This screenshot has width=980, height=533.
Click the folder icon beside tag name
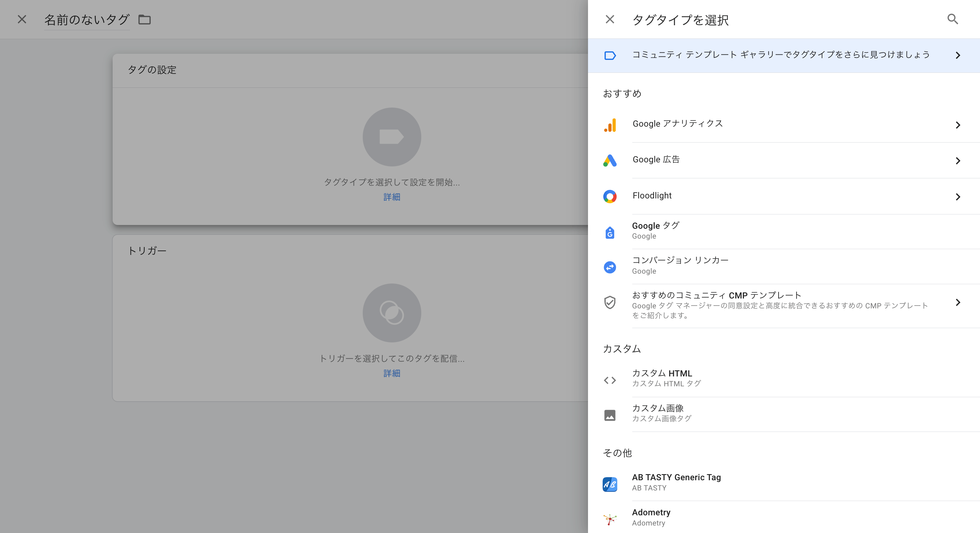(145, 20)
